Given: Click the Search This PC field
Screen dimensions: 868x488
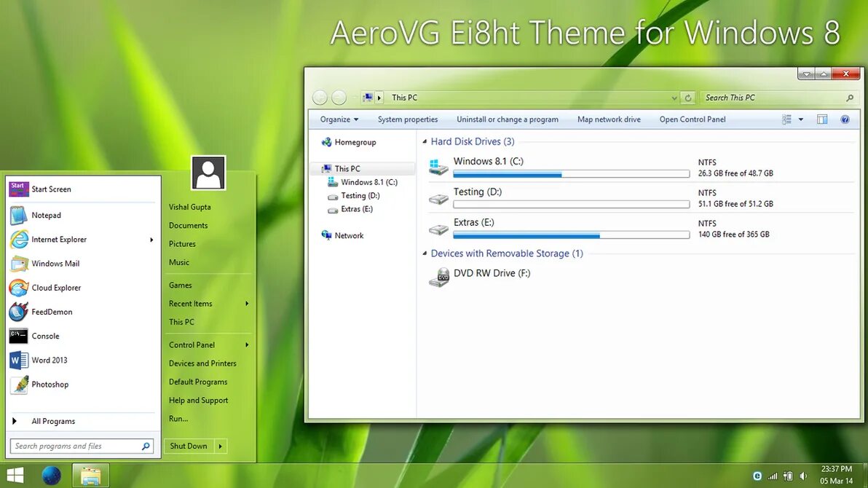Looking at the screenshot, I should click(779, 98).
